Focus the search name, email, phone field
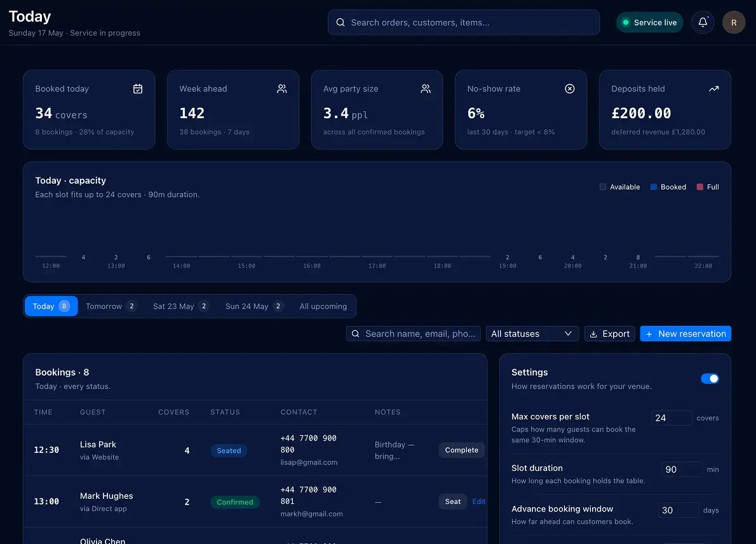The height and width of the screenshot is (544, 756). point(413,334)
